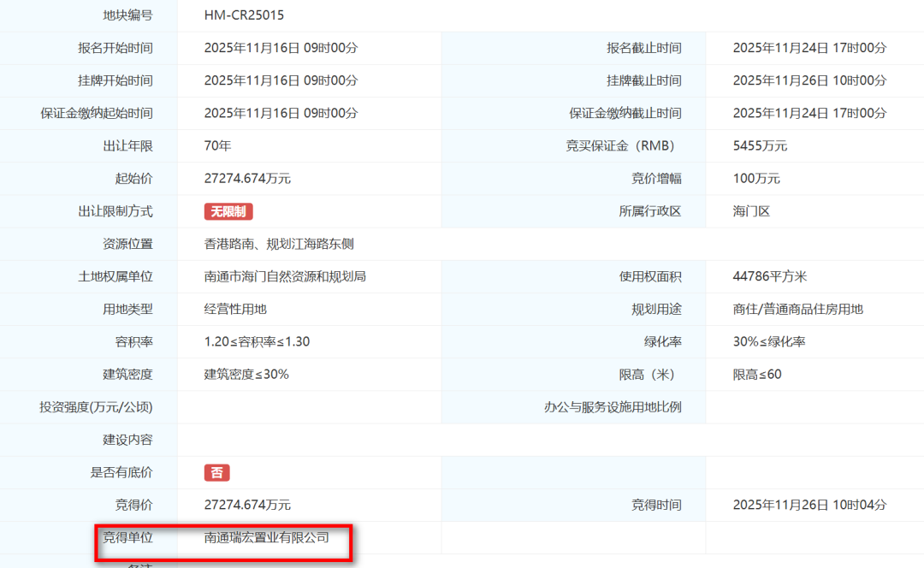The height and width of the screenshot is (568, 924).
Task: Click the 100万元 bid increment value
Action: 756,179
